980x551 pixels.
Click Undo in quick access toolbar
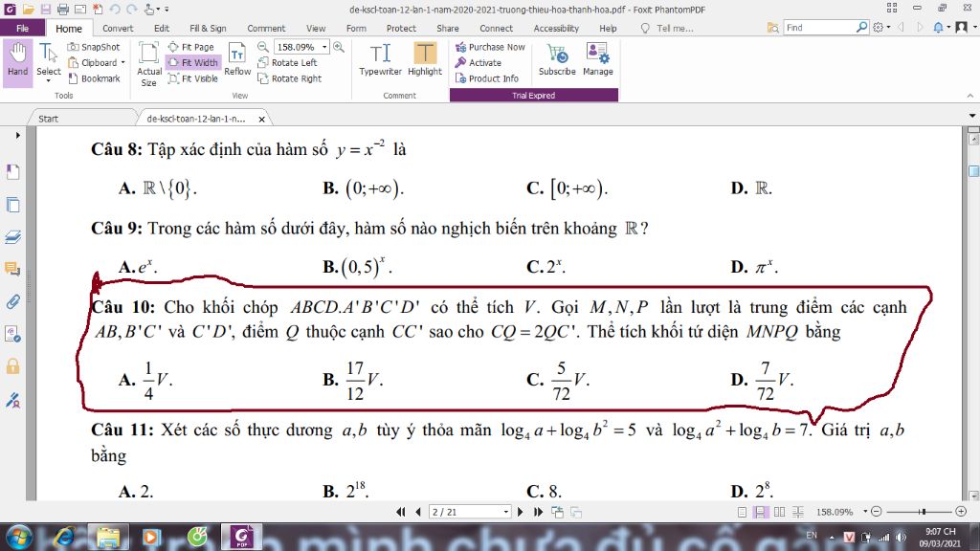115,10
